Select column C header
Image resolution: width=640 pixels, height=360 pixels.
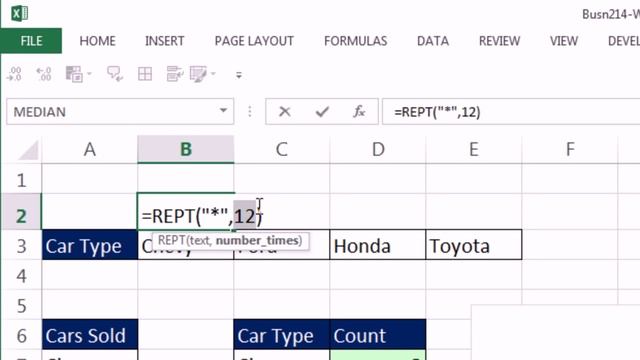point(282,149)
